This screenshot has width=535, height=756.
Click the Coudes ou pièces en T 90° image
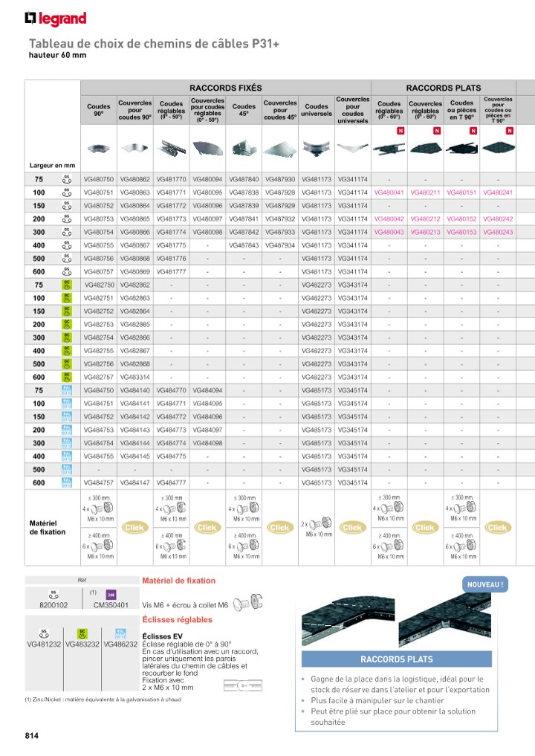461,147
